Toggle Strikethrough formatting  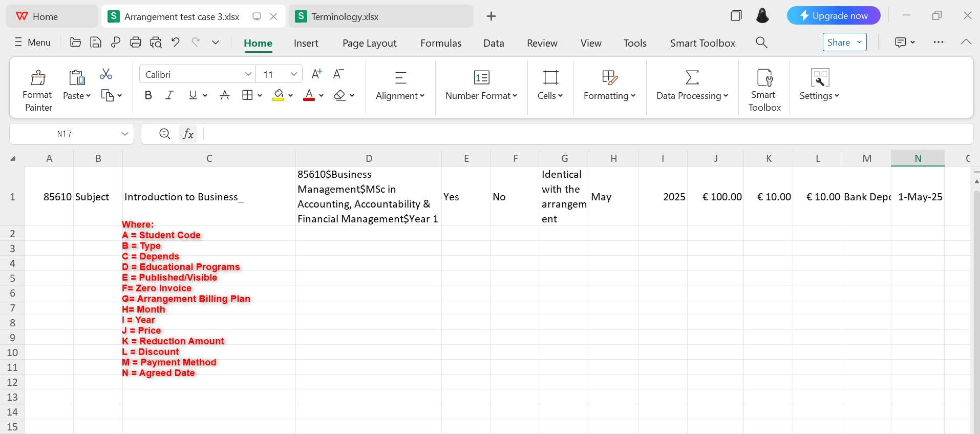click(224, 95)
